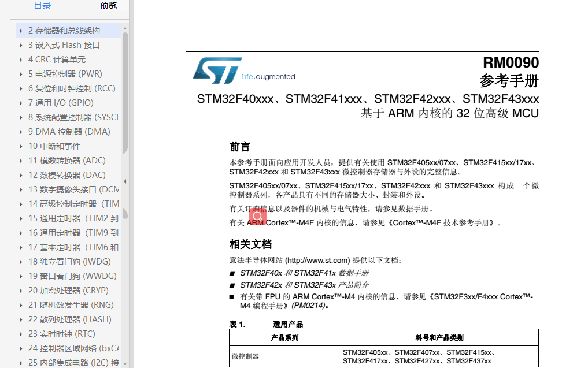Click the red magnifier search icon
The height and width of the screenshot is (368, 588).
point(258,217)
